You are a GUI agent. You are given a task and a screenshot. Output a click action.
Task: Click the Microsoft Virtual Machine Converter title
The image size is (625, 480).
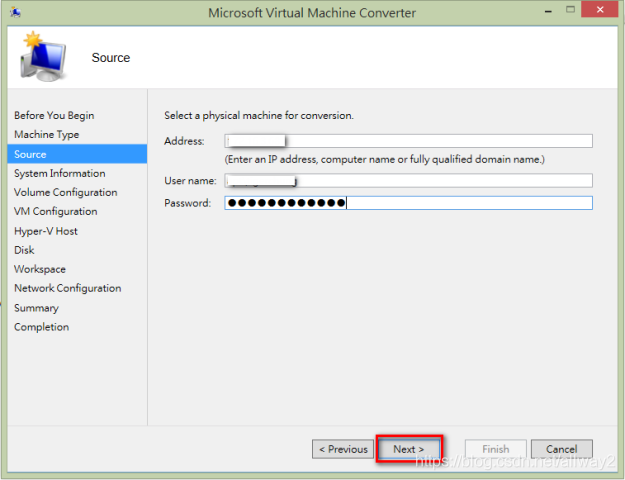(x=312, y=13)
